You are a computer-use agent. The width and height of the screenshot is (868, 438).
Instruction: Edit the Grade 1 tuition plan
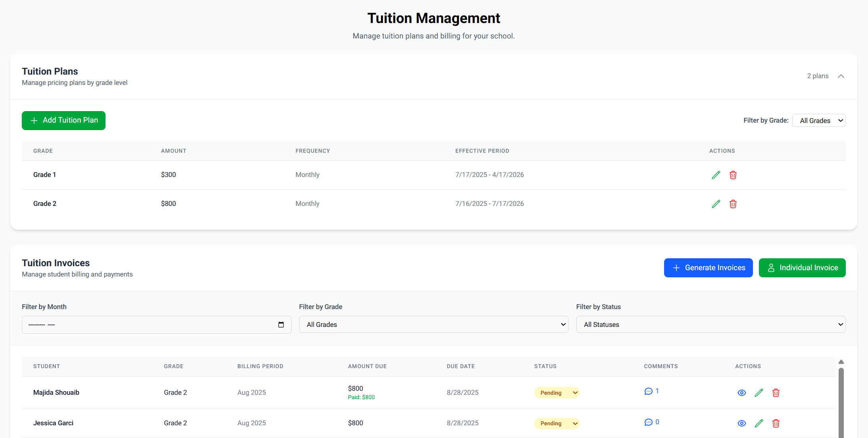tap(716, 175)
